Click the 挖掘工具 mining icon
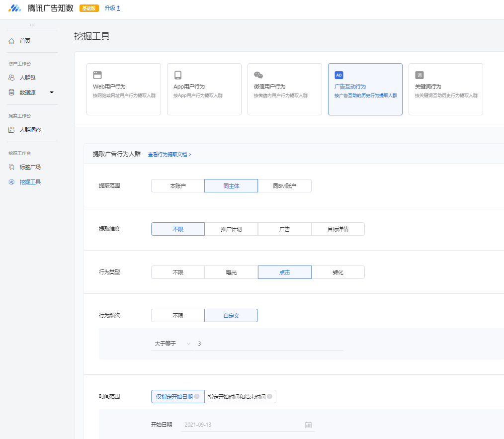 11,181
